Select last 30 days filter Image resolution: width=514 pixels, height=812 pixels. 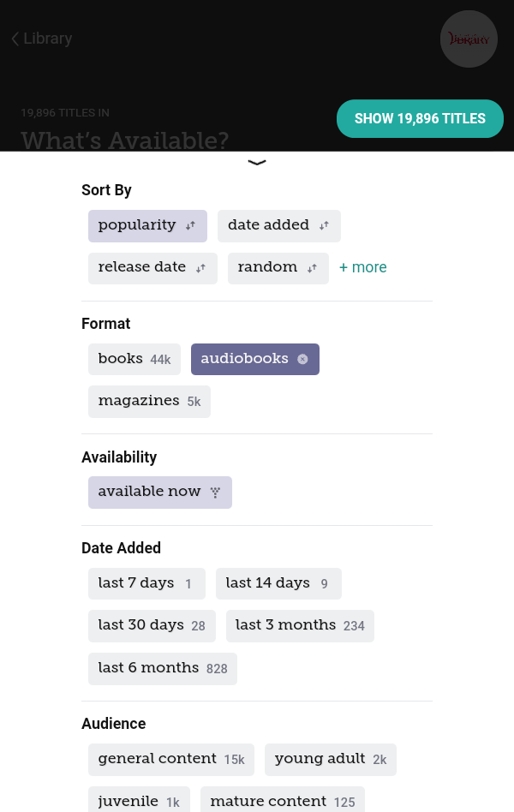tap(152, 625)
